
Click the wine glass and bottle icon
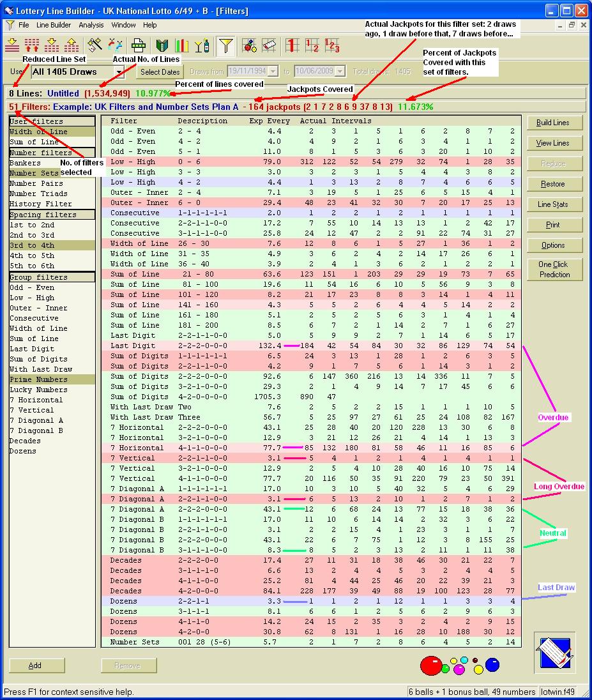tap(202, 45)
